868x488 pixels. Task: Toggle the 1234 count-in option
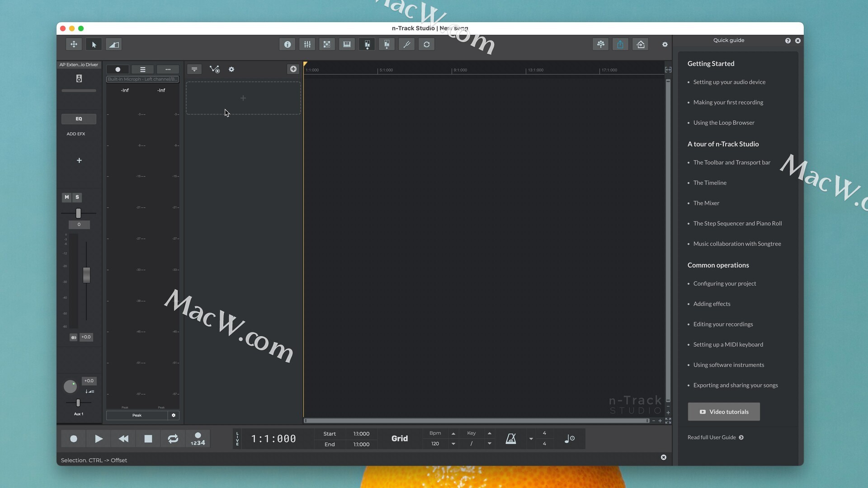coord(198,439)
